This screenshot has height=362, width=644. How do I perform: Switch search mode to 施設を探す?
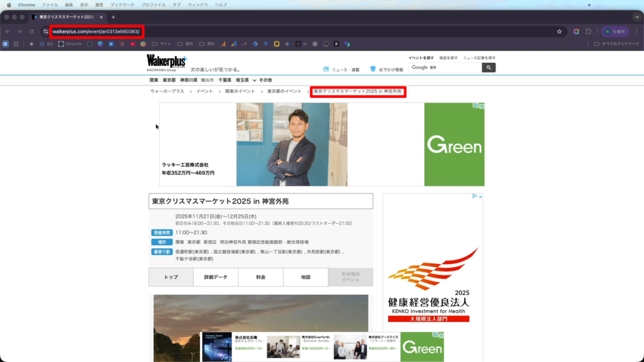[x=448, y=58]
